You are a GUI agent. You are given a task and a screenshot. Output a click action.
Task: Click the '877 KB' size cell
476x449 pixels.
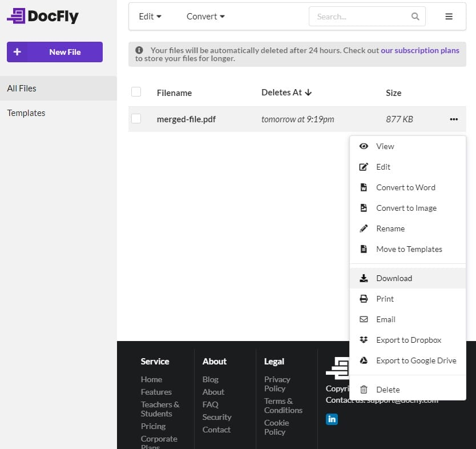pos(399,119)
